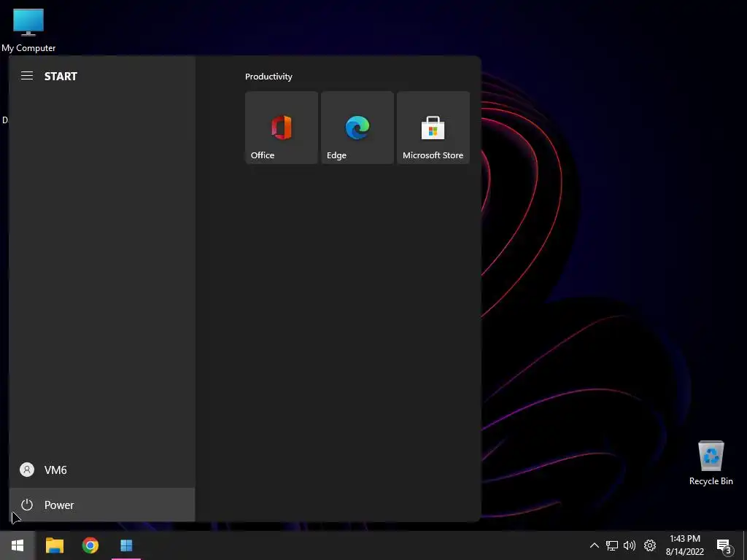This screenshot has width=747, height=560.
Task: Open the Office tile
Action: [282, 128]
